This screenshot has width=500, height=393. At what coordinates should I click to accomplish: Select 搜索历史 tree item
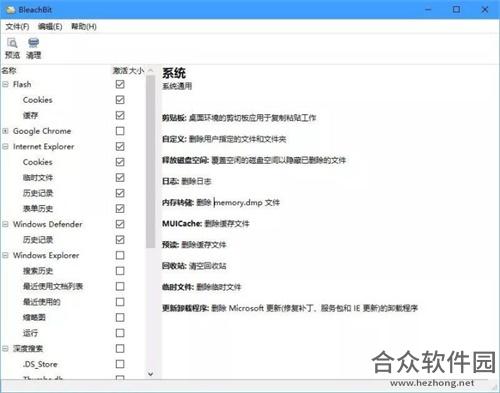click(38, 271)
